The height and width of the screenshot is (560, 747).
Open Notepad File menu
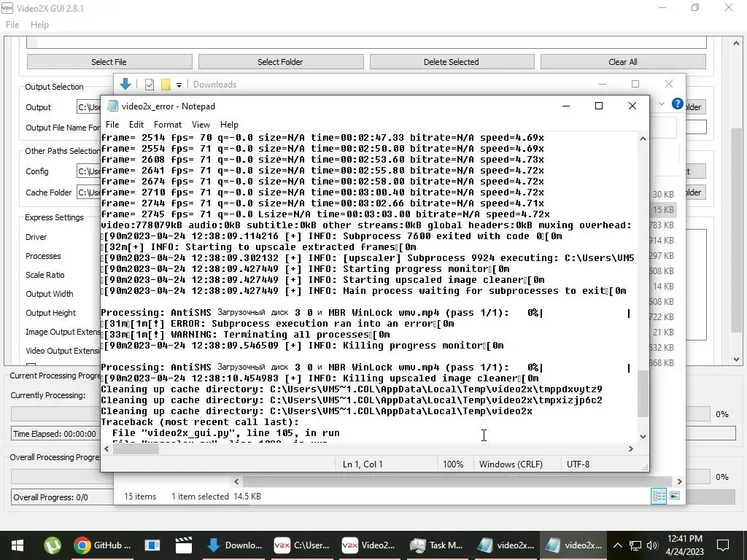(x=112, y=124)
